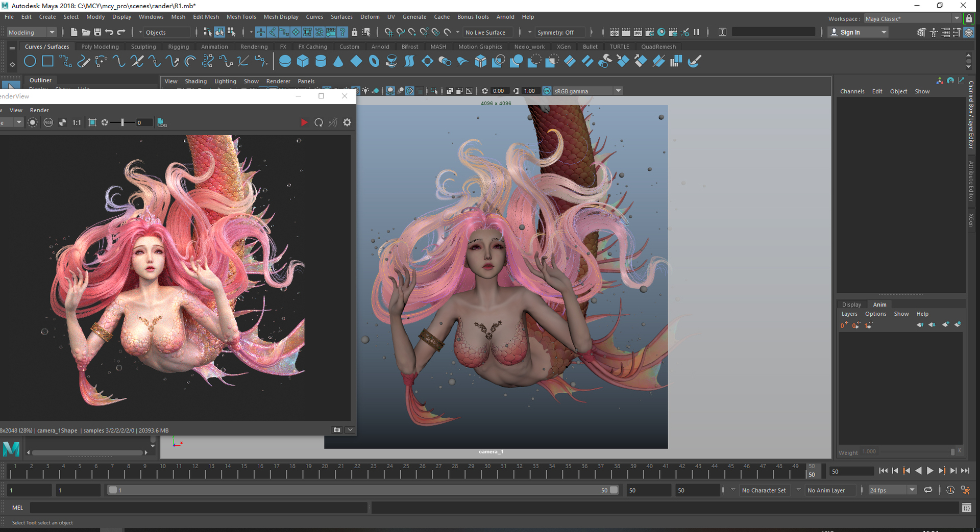Click the Redo arrow icon

121,32
